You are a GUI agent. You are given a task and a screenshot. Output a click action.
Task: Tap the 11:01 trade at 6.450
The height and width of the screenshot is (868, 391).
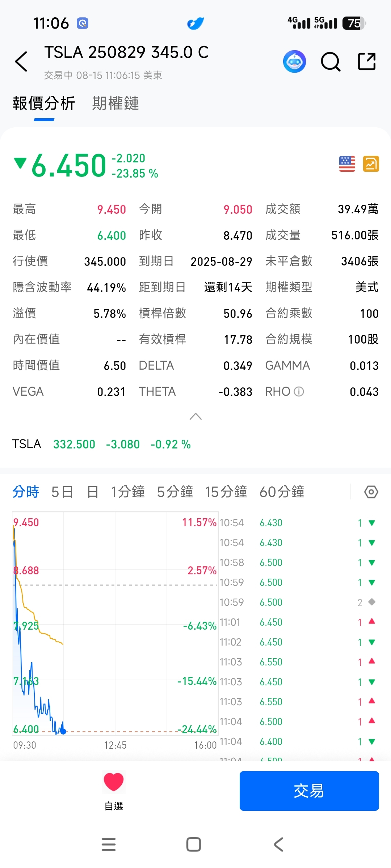298,622
